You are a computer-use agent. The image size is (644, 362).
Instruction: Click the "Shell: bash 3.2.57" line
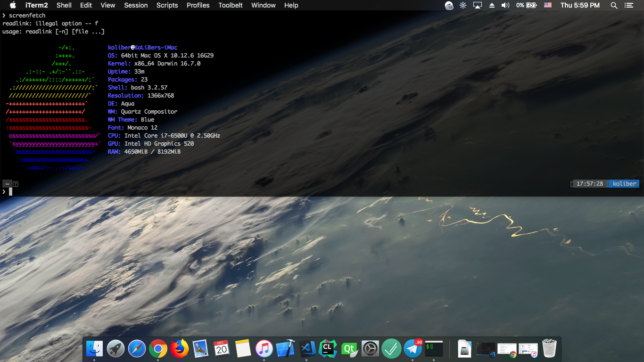click(x=138, y=88)
